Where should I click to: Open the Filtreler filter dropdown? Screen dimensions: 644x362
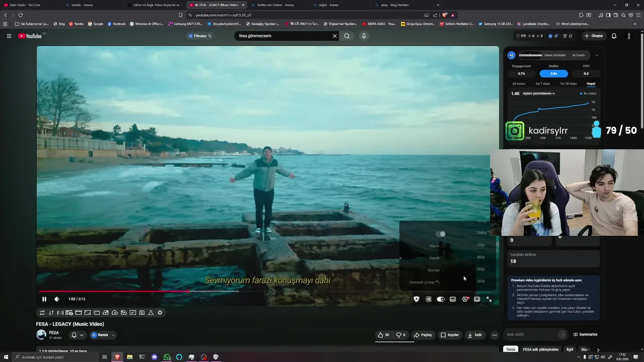coord(200,36)
